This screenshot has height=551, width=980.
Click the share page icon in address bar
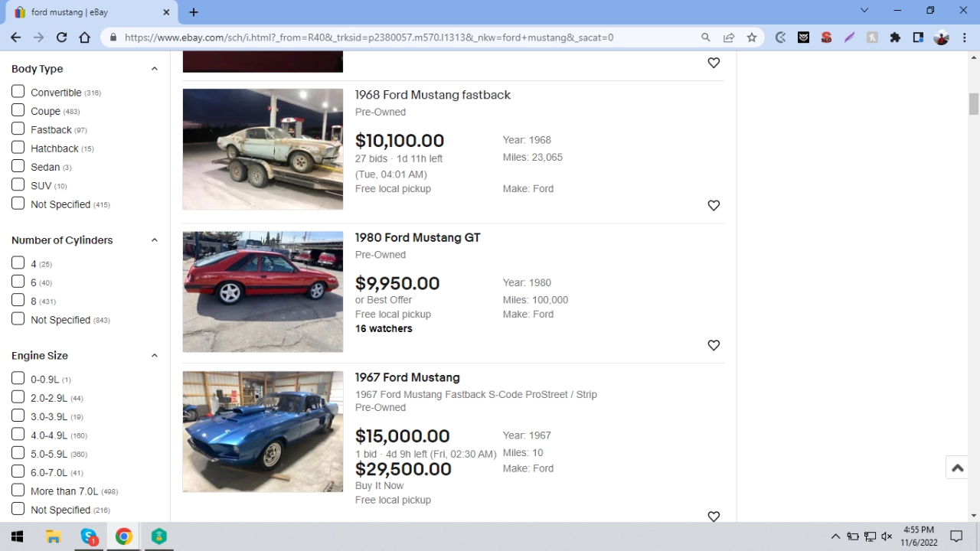coord(729,37)
